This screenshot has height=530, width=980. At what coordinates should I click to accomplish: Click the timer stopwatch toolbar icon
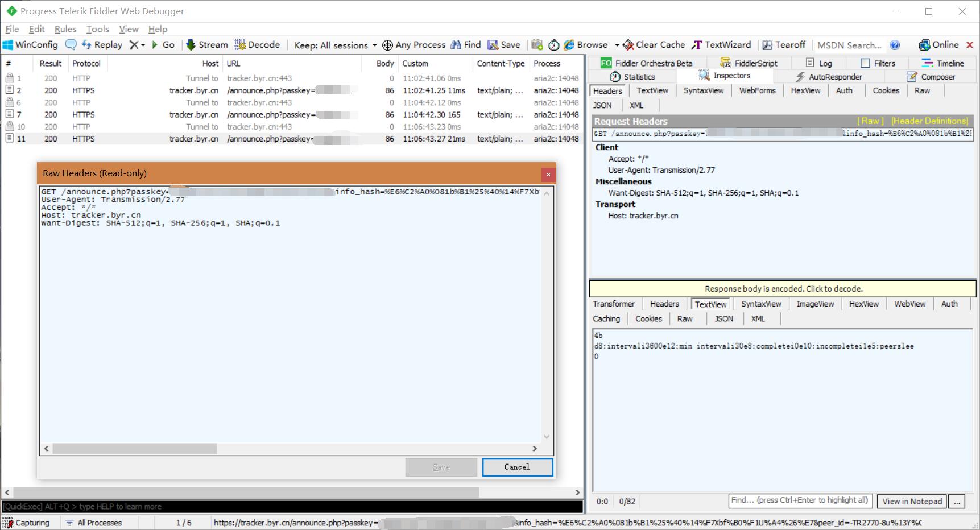click(553, 45)
